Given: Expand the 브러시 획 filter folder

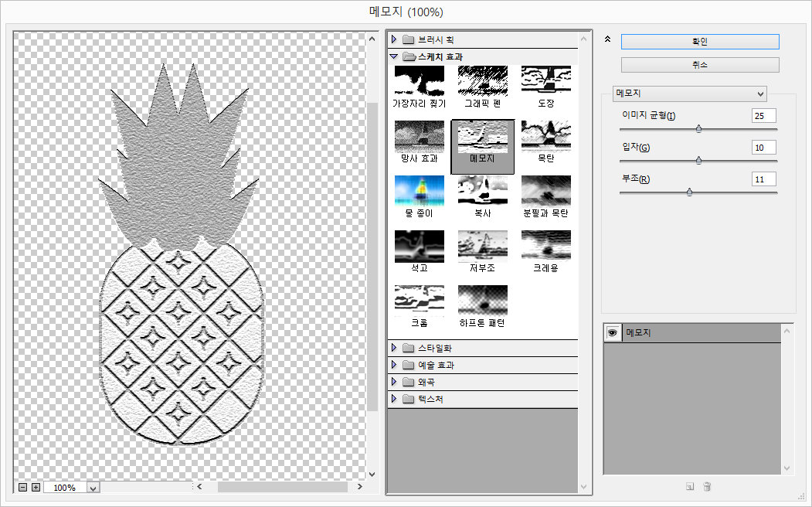Looking at the screenshot, I should click(394, 39).
